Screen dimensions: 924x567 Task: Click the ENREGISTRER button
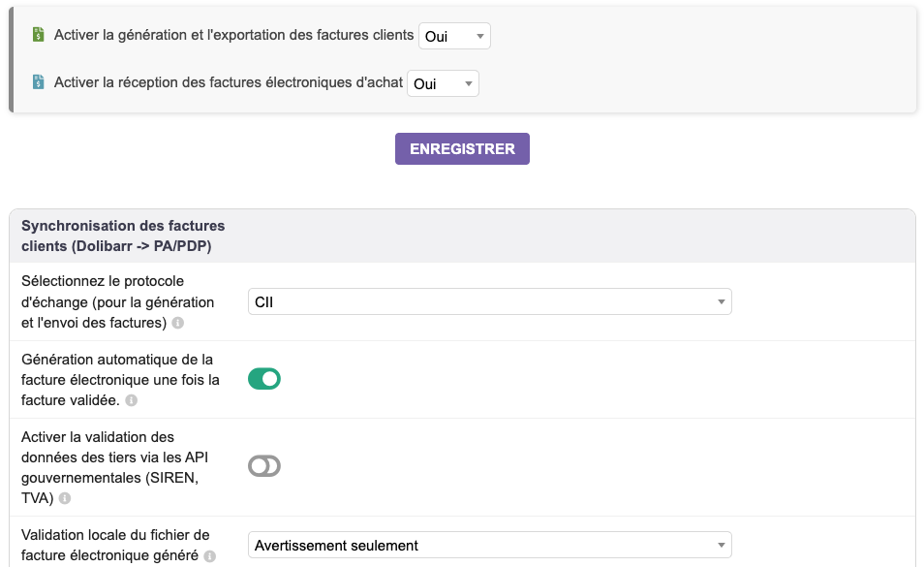point(463,148)
